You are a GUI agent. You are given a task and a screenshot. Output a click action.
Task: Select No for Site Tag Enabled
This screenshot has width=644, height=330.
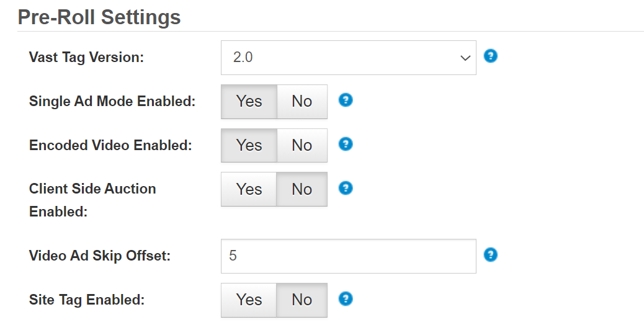(302, 300)
